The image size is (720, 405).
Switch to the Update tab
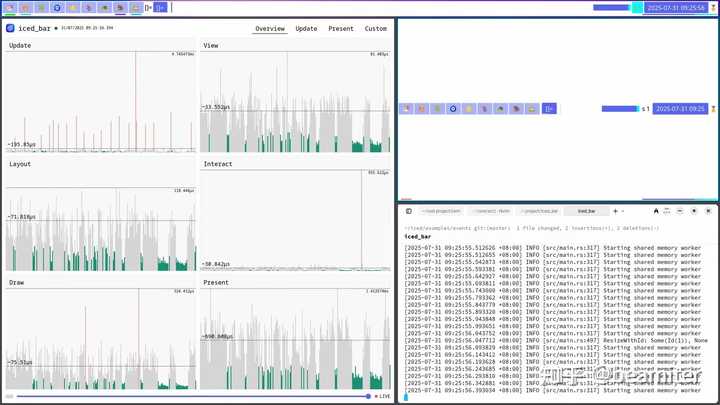point(306,28)
